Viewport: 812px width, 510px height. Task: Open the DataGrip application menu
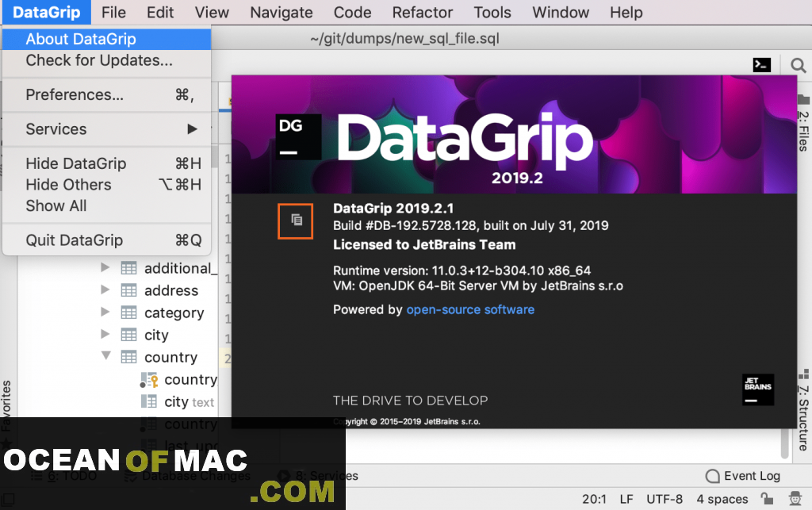click(47, 13)
